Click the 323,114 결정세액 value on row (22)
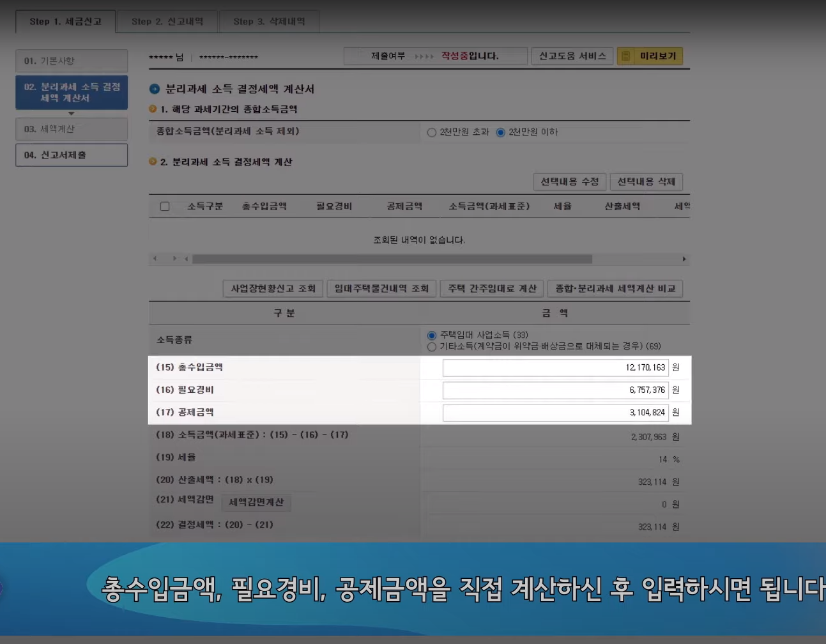Image resolution: width=826 pixels, height=644 pixels. coord(652,527)
